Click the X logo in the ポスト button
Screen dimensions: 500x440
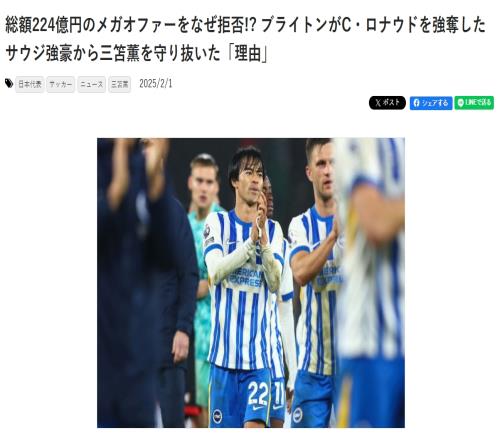377,103
